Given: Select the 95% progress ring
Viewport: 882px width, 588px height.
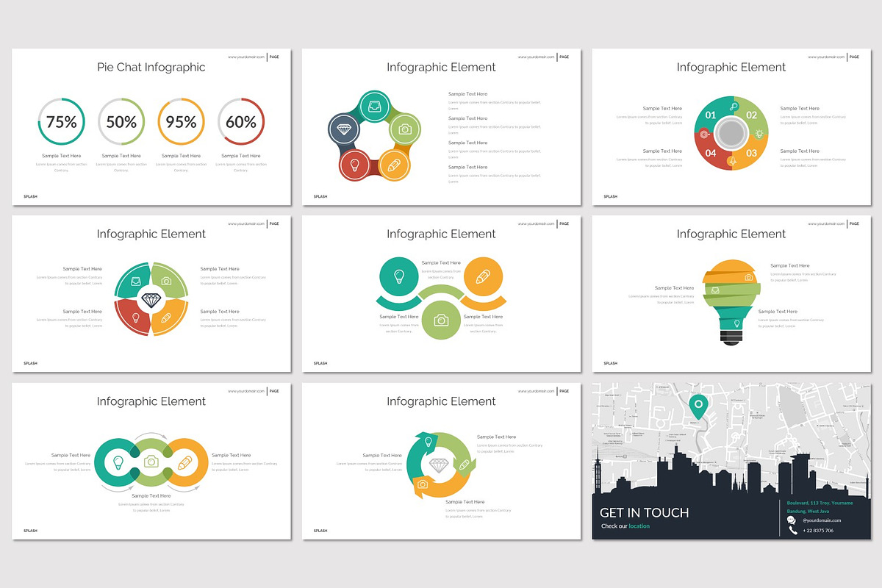Looking at the screenshot, I should tap(181, 121).
